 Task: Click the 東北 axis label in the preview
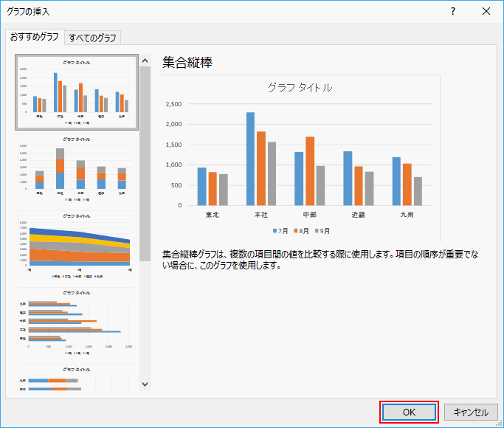click(212, 215)
